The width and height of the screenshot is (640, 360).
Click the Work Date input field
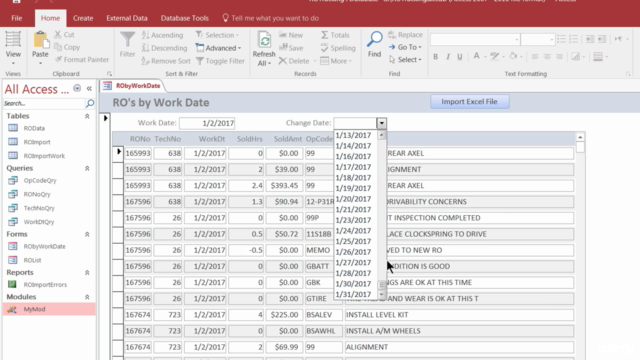pos(207,123)
